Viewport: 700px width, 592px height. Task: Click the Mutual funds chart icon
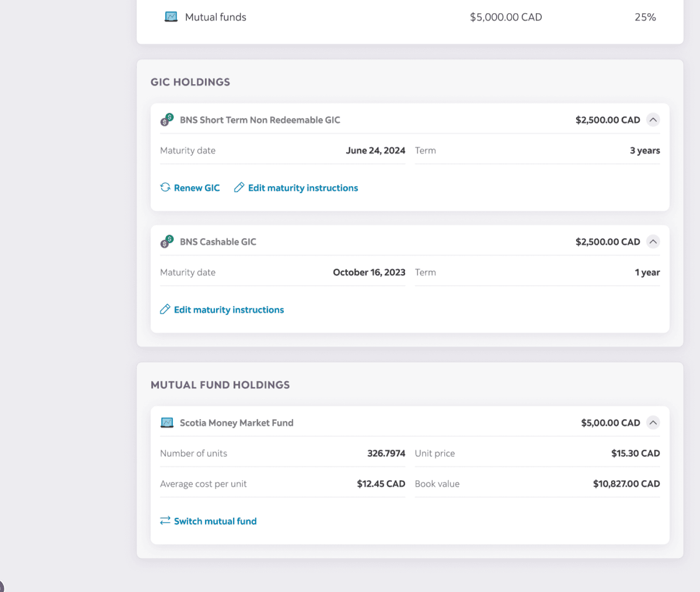point(171,17)
